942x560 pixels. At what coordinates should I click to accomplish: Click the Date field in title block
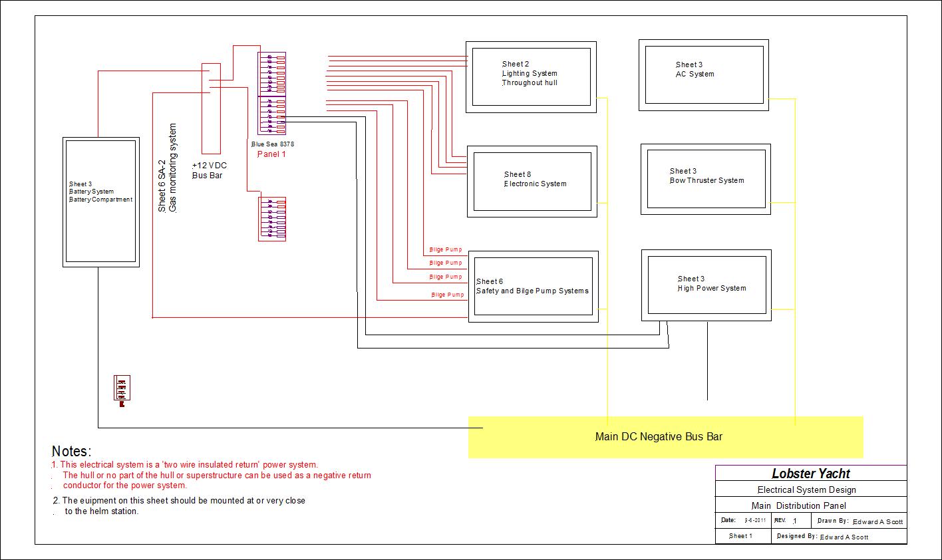click(742, 520)
